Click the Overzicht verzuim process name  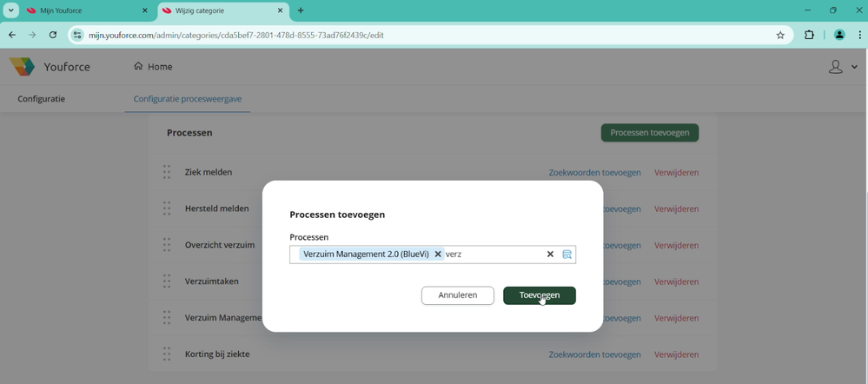click(219, 245)
